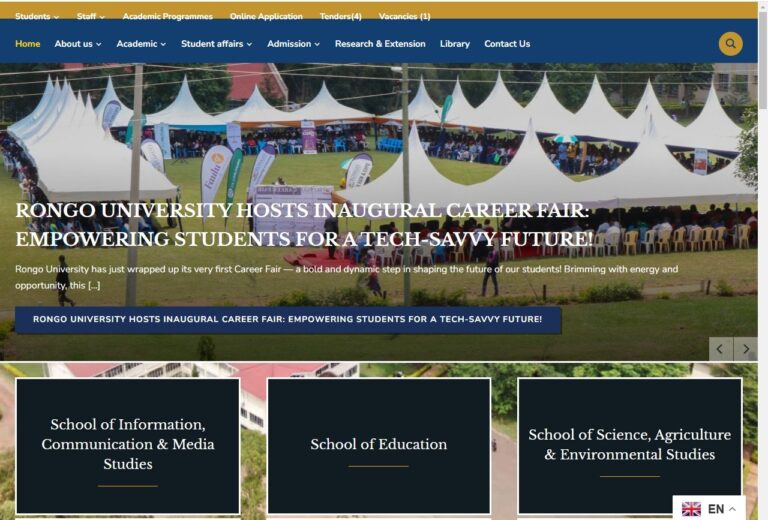Advance to the next slide with the right arrow

745,349
